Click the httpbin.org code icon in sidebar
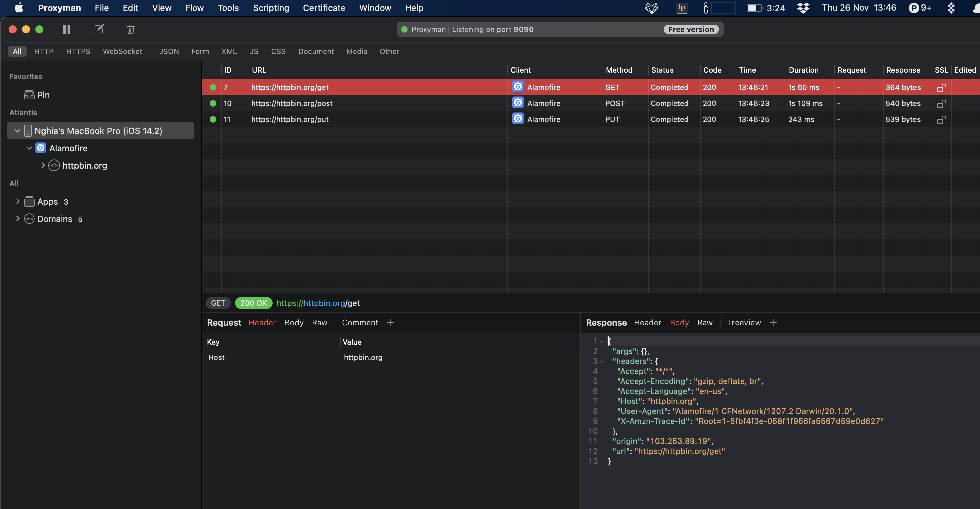 [54, 165]
